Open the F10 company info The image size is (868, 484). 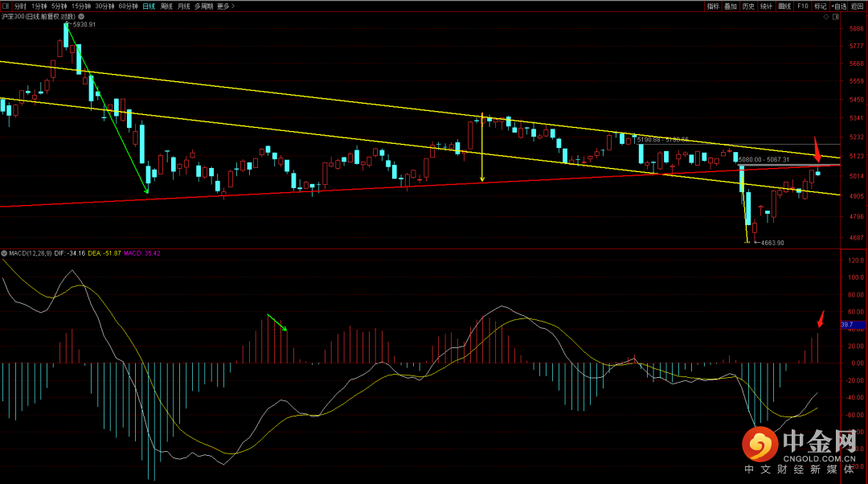click(x=802, y=6)
